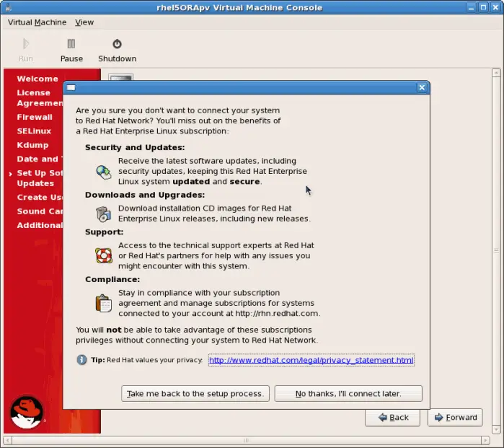Image resolution: width=504 pixels, height=448 pixels.
Task: Click the Downloads and Upgrades disc icon
Action: click(x=104, y=214)
